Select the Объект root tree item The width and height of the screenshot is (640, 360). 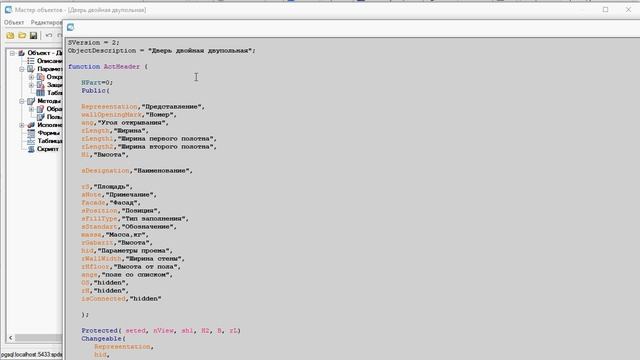pyautogui.click(x=44, y=53)
